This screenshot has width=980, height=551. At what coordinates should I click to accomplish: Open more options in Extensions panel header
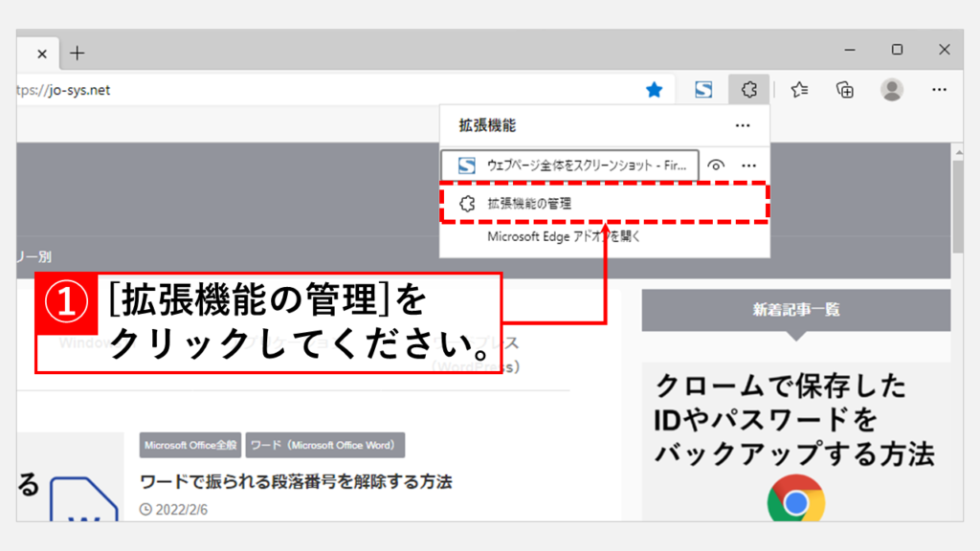(x=743, y=125)
